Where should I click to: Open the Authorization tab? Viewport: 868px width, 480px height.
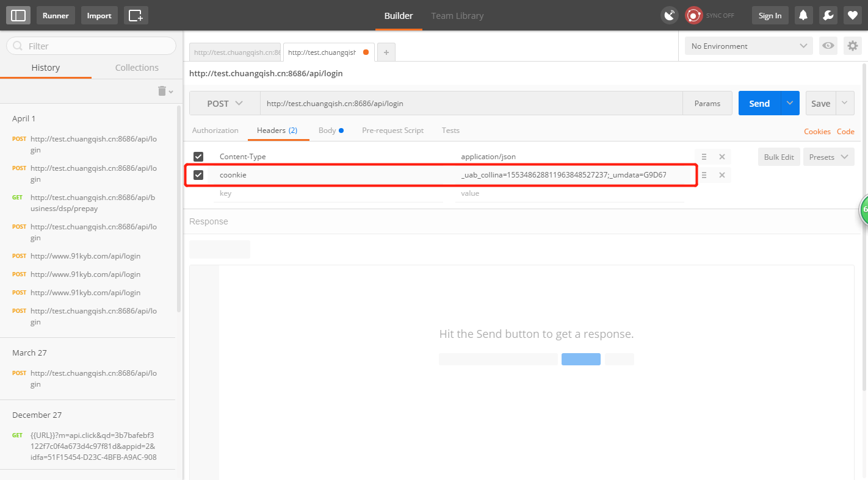pyautogui.click(x=215, y=131)
